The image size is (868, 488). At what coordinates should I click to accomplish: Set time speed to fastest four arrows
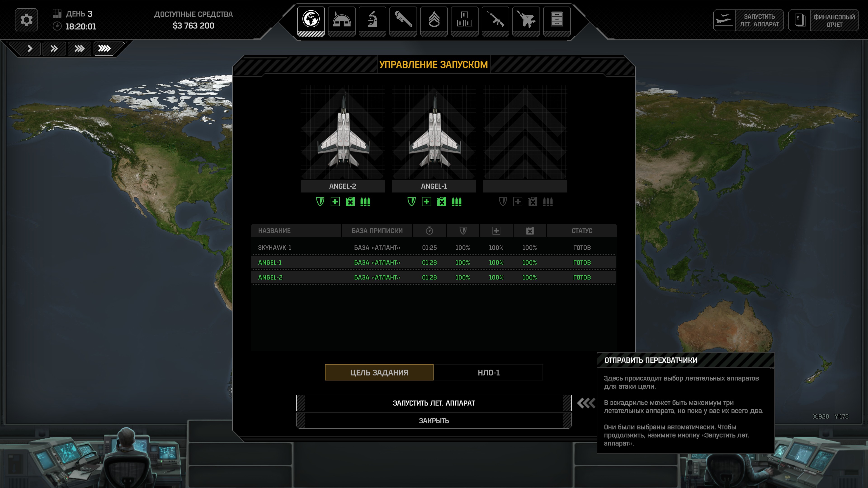click(104, 49)
